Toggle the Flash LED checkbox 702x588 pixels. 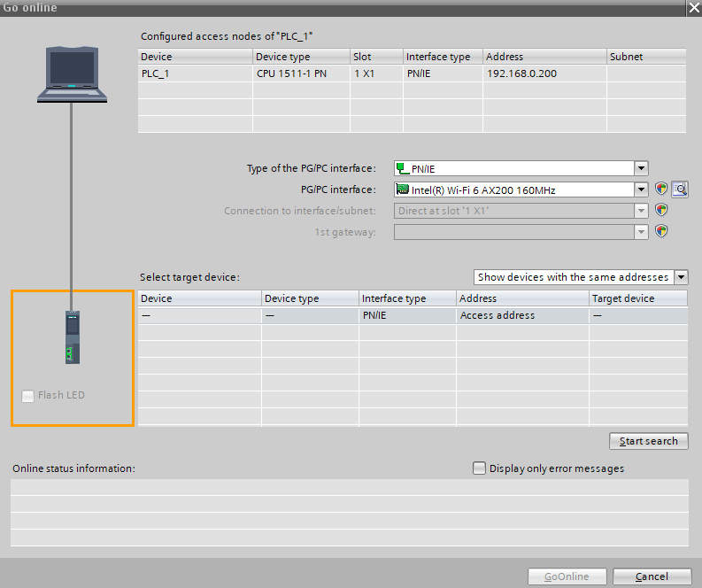28,395
